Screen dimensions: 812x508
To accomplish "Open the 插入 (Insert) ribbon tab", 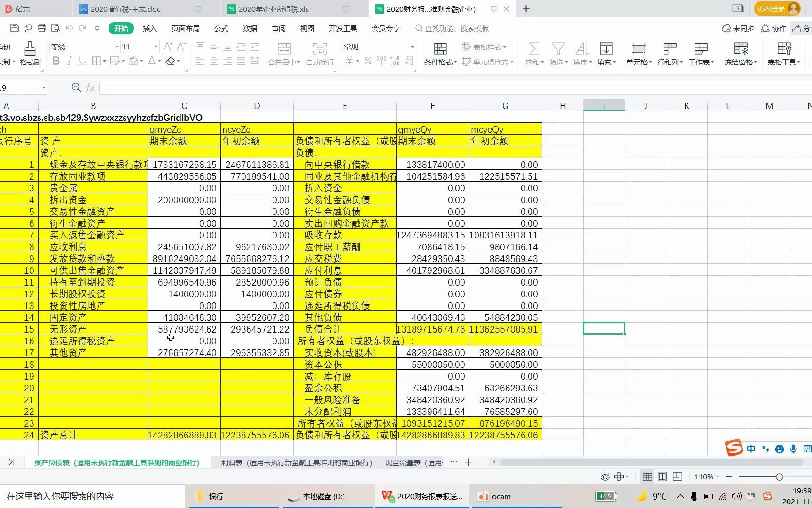I will (149, 28).
